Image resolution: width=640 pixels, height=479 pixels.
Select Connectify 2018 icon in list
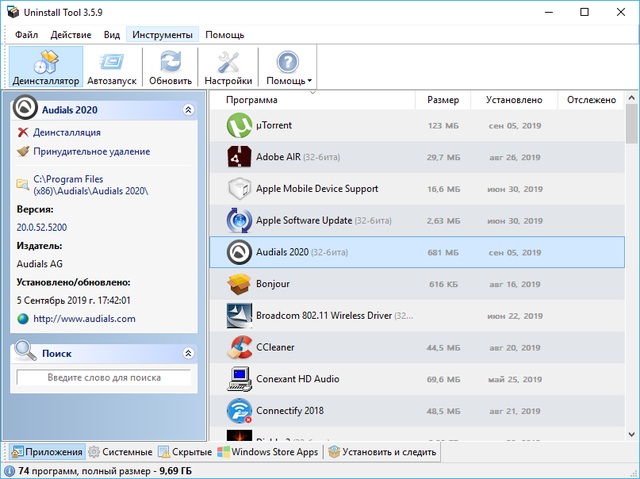(238, 411)
